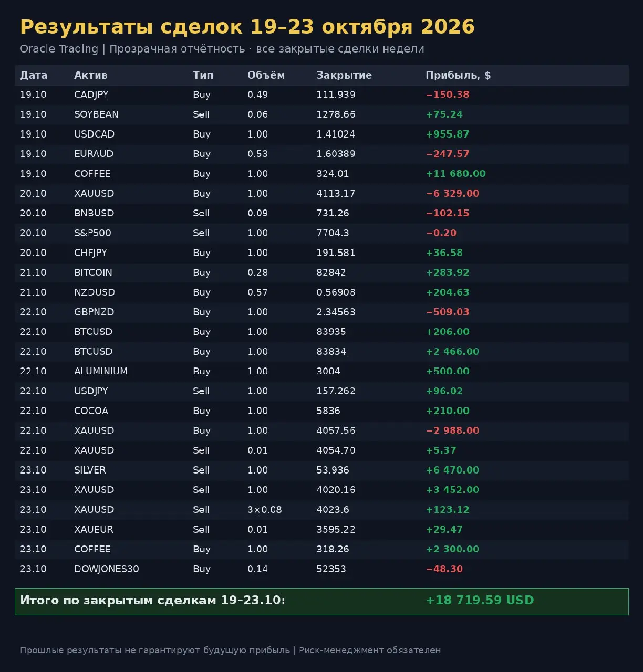This screenshot has height=672, width=643.
Task: Click the loss value −0.20
Action: tap(441, 233)
